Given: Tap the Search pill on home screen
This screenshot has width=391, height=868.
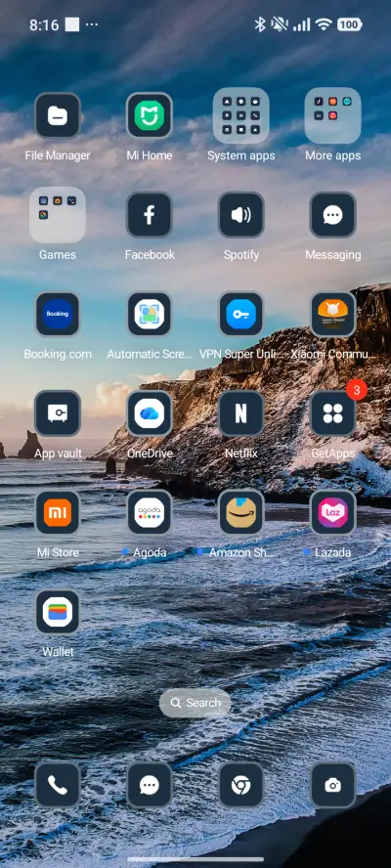Looking at the screenshot, I should pos(195,703).
